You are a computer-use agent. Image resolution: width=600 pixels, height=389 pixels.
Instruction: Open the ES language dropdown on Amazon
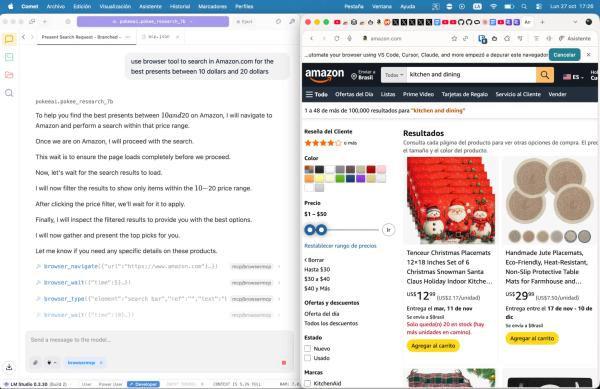[x=573, y=77]
